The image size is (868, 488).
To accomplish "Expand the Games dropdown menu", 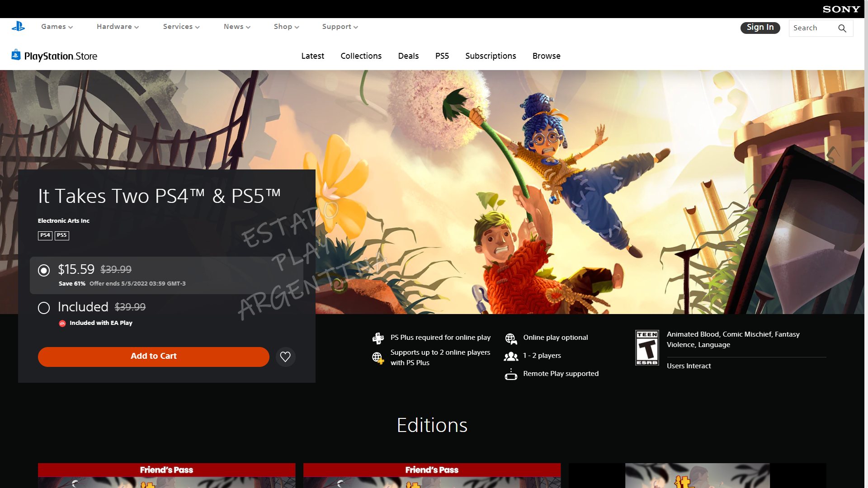I will (57, 27).
